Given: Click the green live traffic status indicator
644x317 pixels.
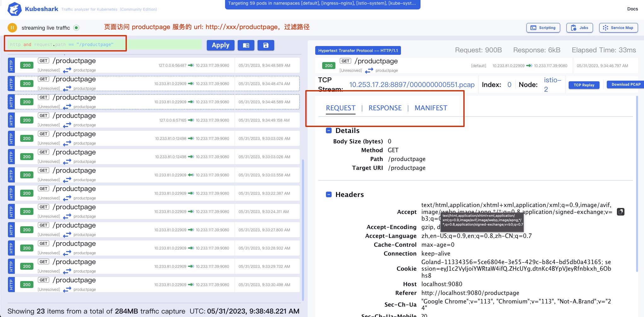Looking at the screenshot, I should click(x=76, y=28).
